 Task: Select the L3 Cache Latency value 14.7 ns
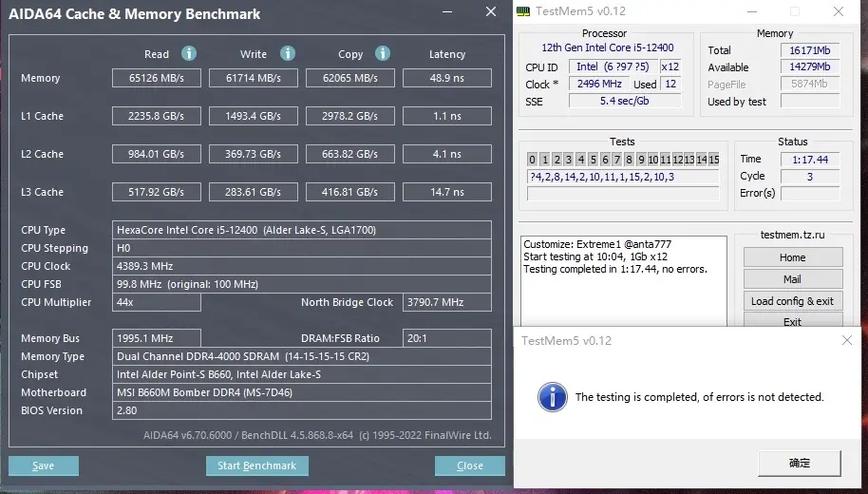click(447, 192)
